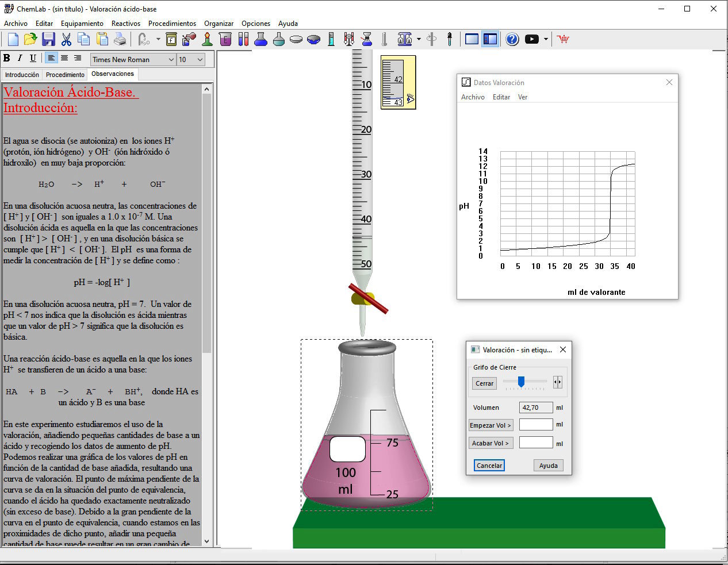Click Ayuda in the Valoración dialog
728x565 pixels.
coord(549,466)
